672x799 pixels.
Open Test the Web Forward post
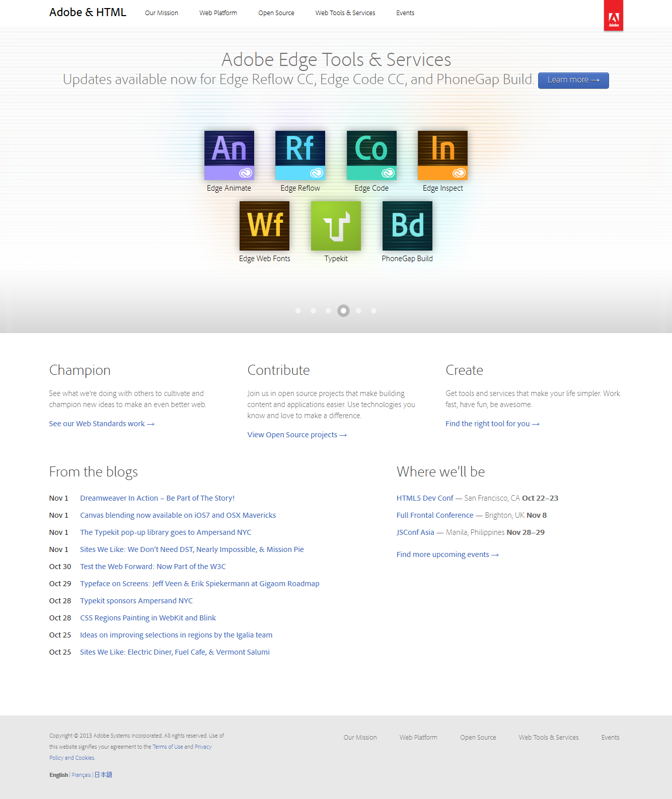pyautogui.click(x=153, y=567)
